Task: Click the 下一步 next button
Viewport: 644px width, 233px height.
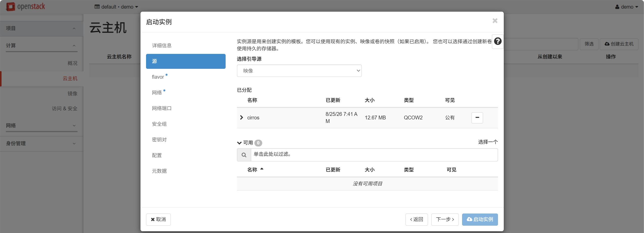Action: pyautogui.click(x=445, y=219)
